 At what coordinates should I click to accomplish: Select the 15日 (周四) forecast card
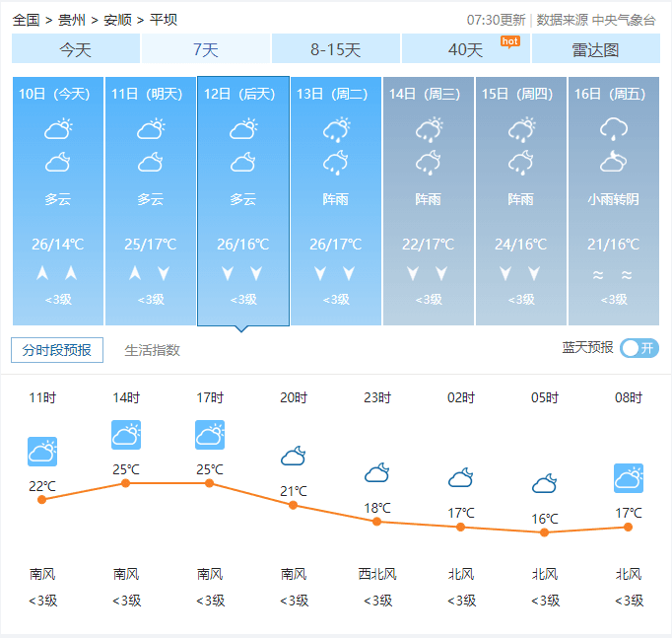pos(521,200)
